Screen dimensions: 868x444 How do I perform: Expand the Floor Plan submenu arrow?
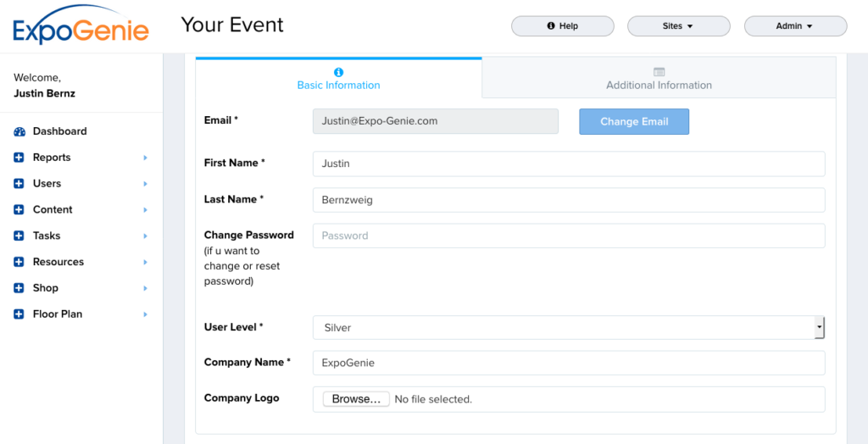[x=145, y=314]
